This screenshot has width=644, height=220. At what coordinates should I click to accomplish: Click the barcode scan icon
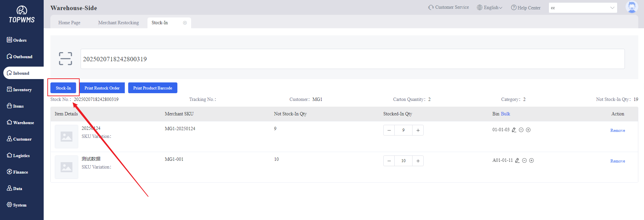click(66, 59)
